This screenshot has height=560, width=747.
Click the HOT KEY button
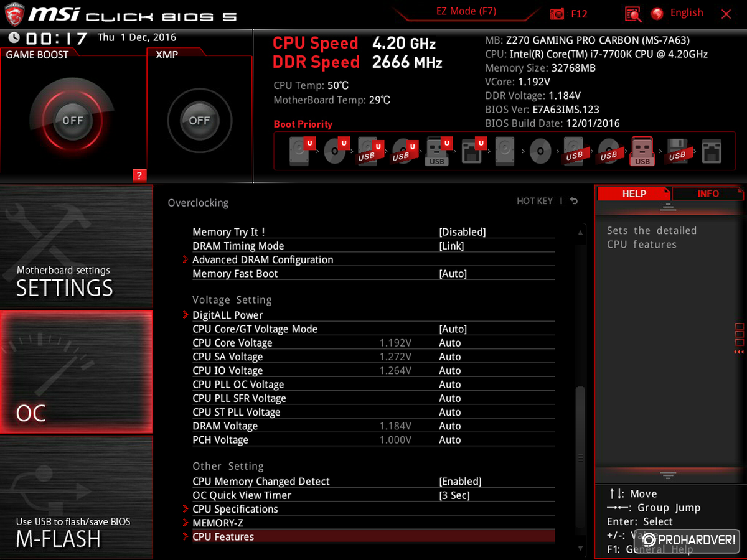(x=535, y=201)
